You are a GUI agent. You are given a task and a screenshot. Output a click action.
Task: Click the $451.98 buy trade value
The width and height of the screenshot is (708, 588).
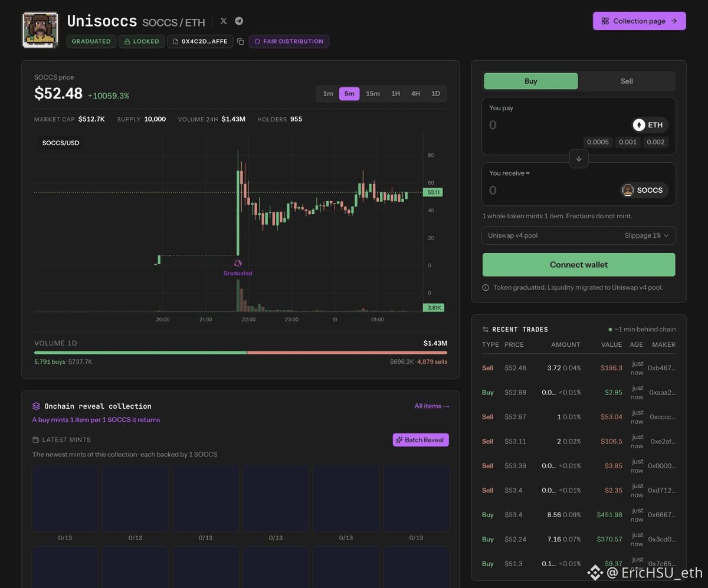[x=609, y=515]
